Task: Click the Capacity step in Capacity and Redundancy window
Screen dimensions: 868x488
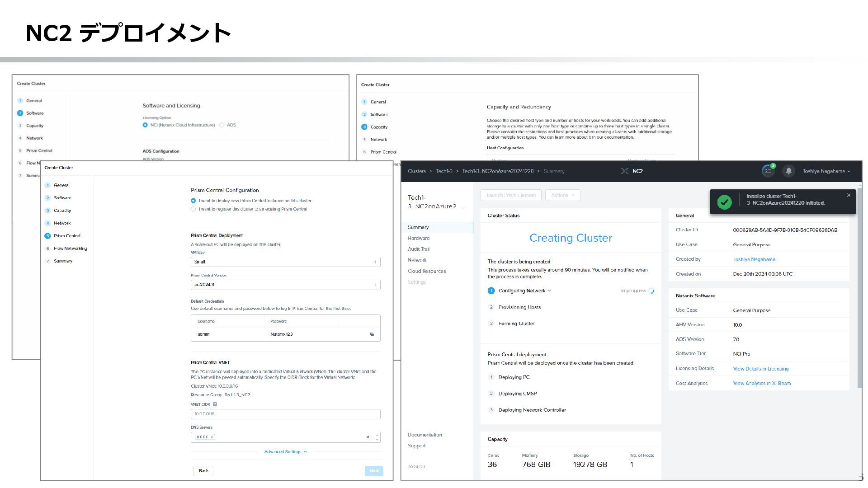Action: coord(375,127)
